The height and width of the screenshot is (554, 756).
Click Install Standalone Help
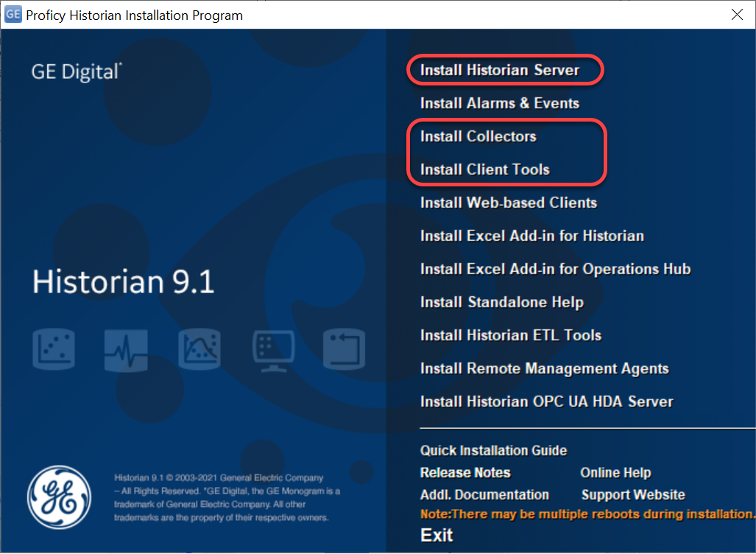coord(502,302)
